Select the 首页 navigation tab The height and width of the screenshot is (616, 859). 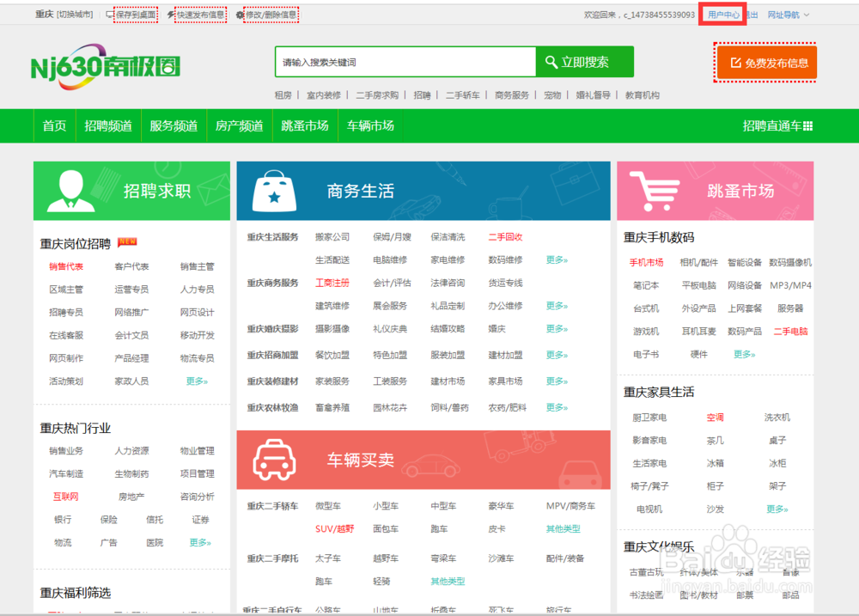tap(53, 125)
